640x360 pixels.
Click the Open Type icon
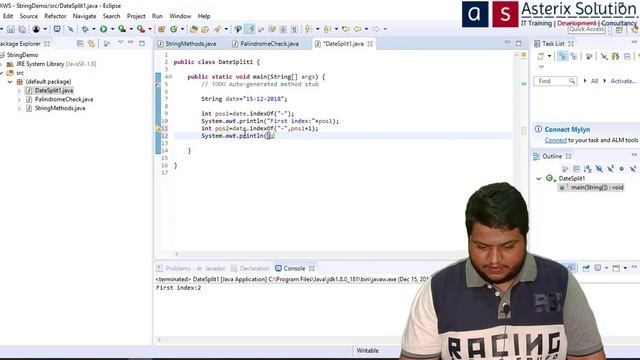[x=194, y=29]
